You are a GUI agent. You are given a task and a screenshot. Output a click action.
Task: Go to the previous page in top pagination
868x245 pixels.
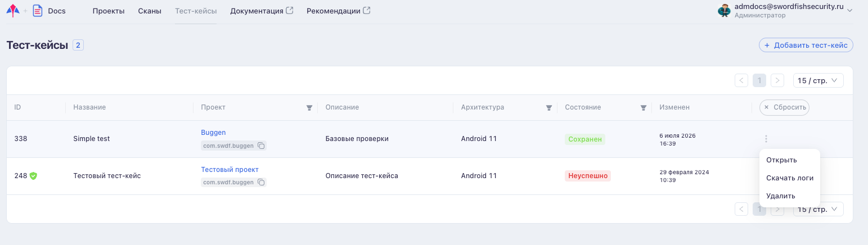pos(741,80)
